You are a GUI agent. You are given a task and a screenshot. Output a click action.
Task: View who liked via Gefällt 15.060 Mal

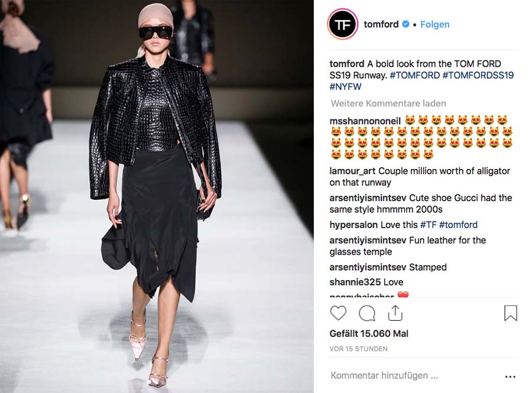pyautogui.click(x=369, y=334)
